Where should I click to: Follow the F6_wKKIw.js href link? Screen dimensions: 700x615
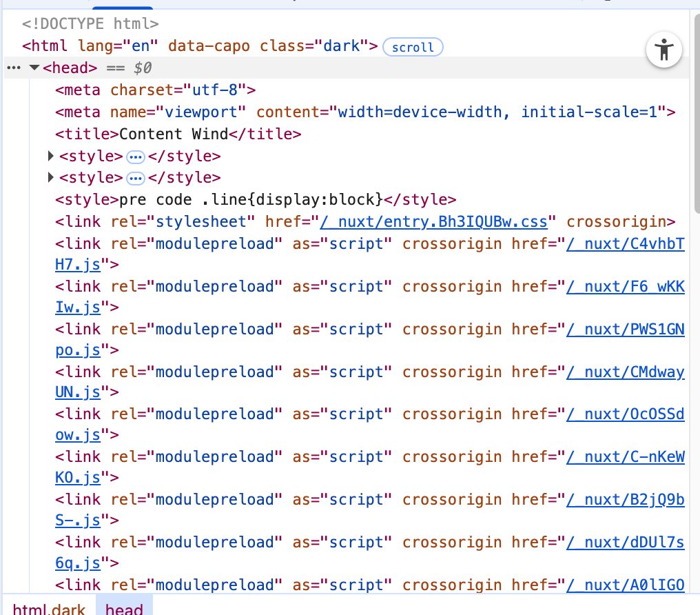(625, 286)
